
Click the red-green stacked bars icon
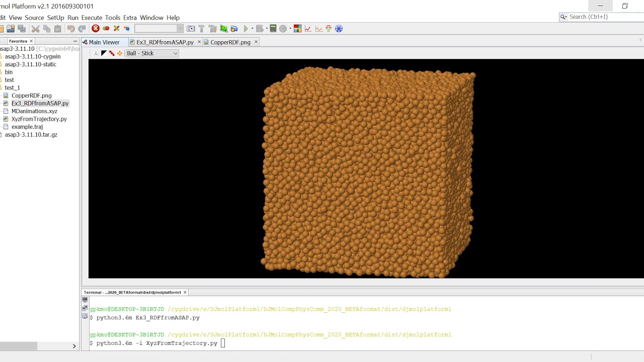(x=329, y=29)
